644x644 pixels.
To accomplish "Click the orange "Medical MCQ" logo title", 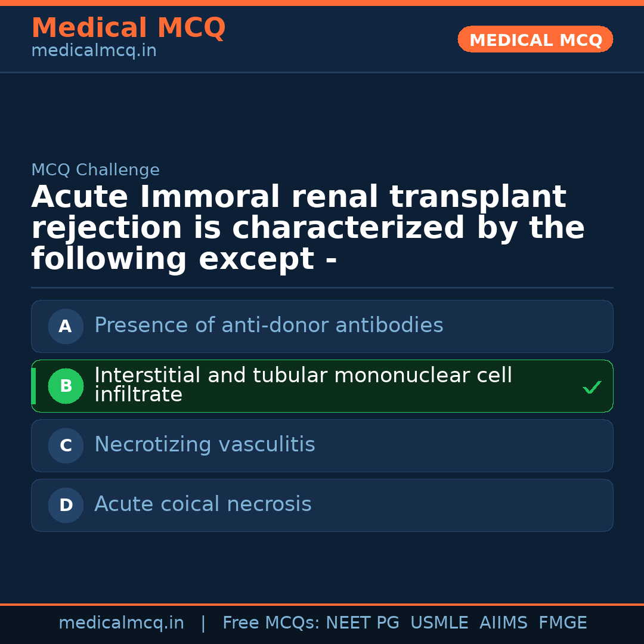I will coord(128,28).
